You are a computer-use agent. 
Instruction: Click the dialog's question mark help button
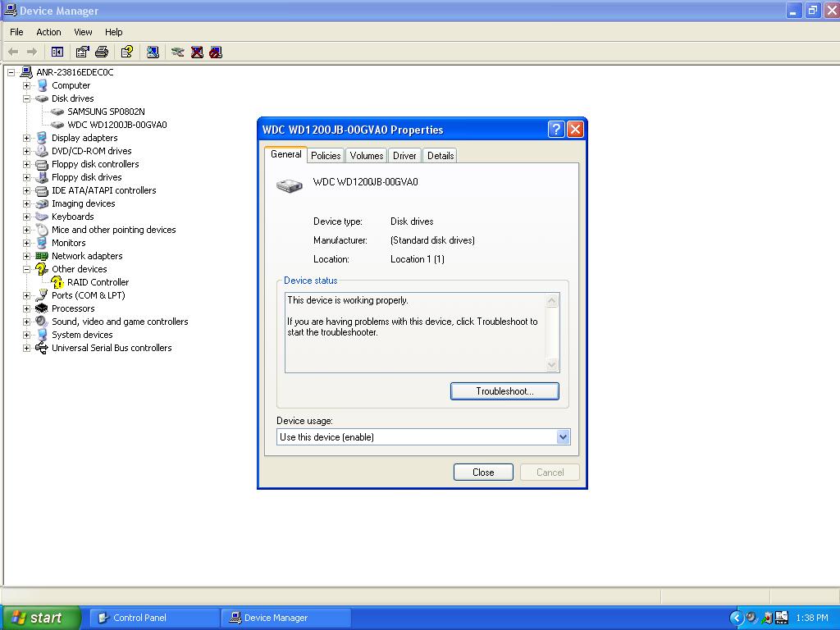(555, 130)
